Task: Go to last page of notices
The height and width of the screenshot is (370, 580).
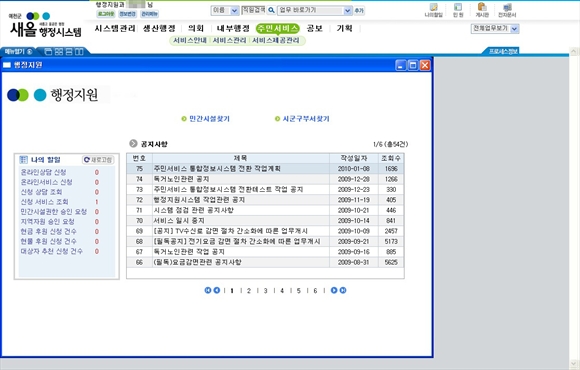Action: (x=343, y=290)
